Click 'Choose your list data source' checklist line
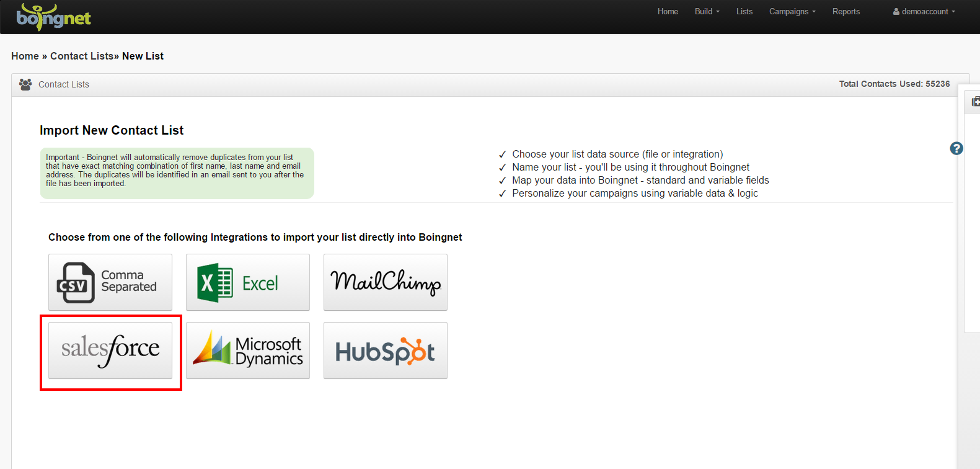 (x=617, y=154)
